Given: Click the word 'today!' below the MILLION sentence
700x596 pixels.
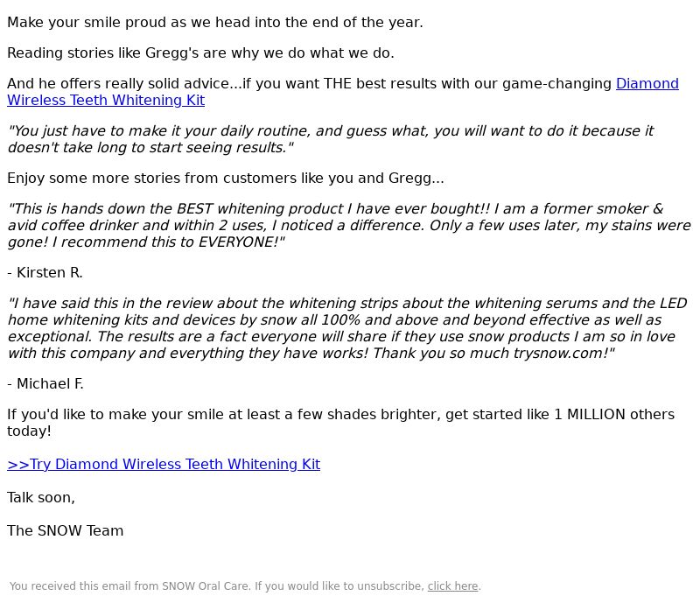Looking at the screenshot, I should [29, 431].
